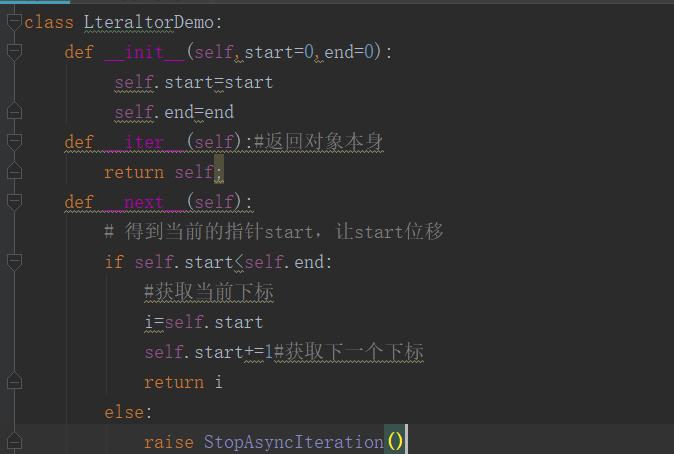Collapse the if self.start<self.end block

click(x=13, y=262)
